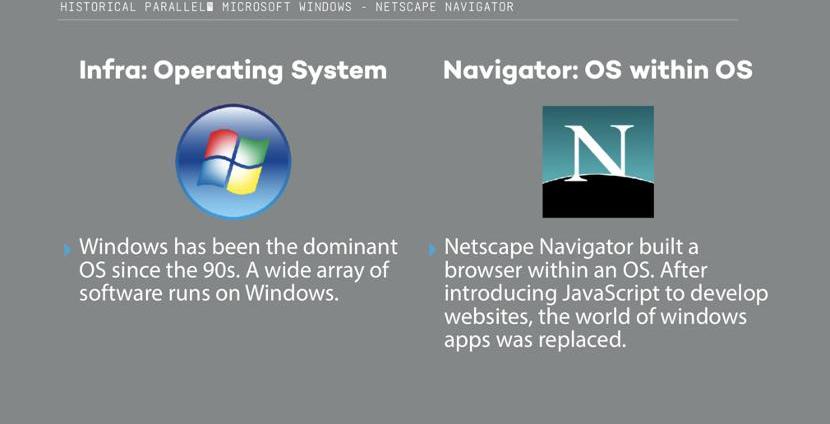Screen dimensions: 830x424
Task: Click the line 'introducing JavaScript to develop'
Action: [x=606, y=294]
